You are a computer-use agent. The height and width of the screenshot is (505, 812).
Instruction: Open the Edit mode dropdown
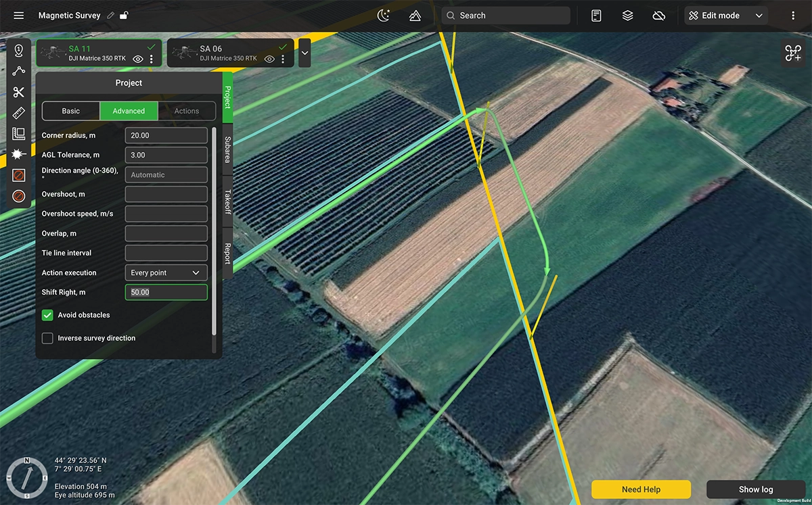(726, 16)
